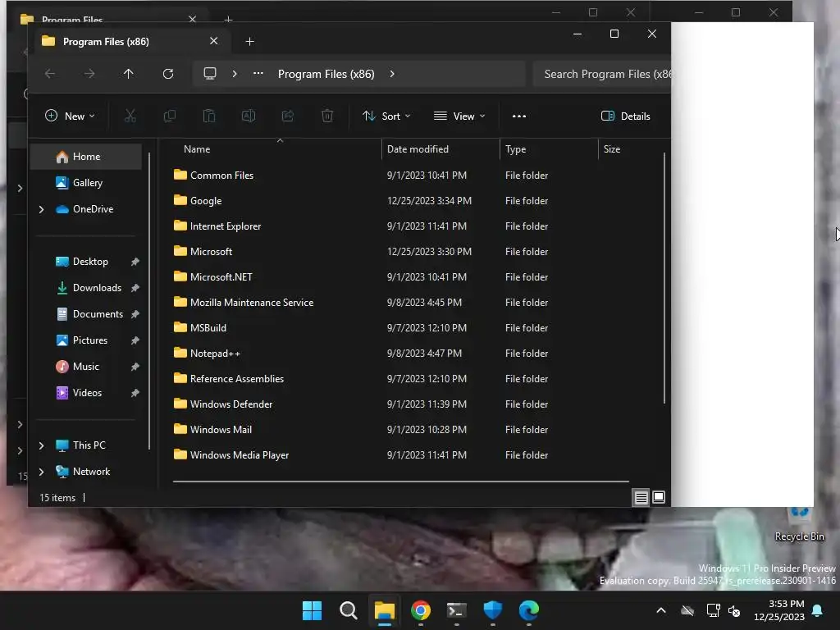
Task: Click the Cut scissors icon
Action: [x=130, y=116]
